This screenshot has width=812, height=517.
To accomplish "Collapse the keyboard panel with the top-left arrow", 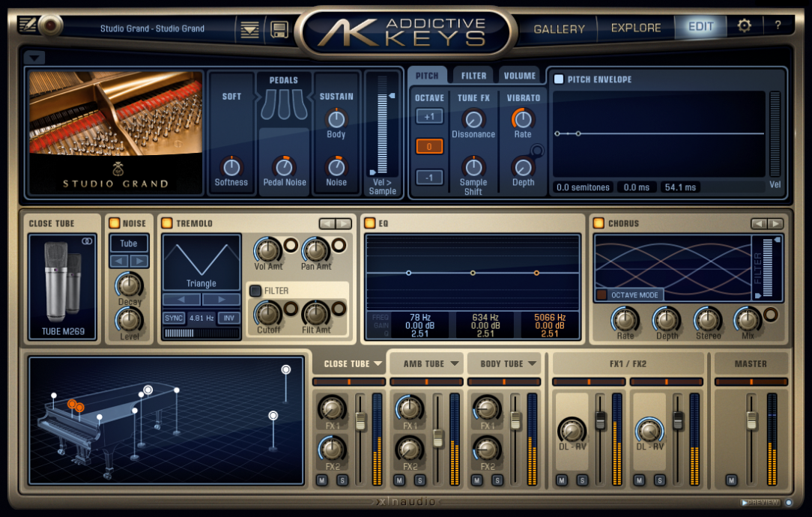I will coord(34,58).
